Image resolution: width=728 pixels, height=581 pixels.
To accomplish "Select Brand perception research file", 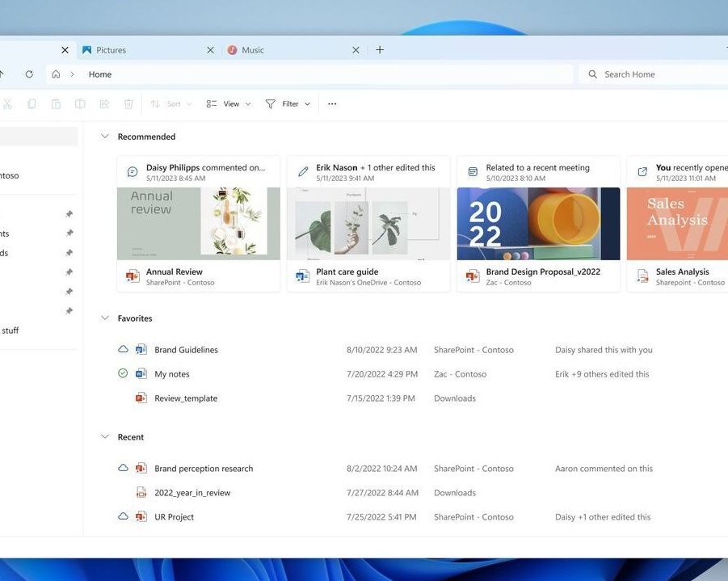I will [204, 469].
